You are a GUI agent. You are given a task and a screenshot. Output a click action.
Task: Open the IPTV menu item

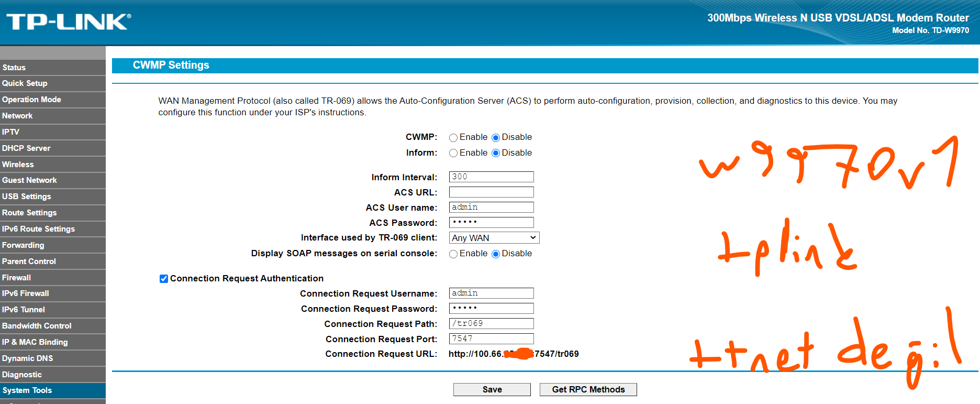point(52,132)
